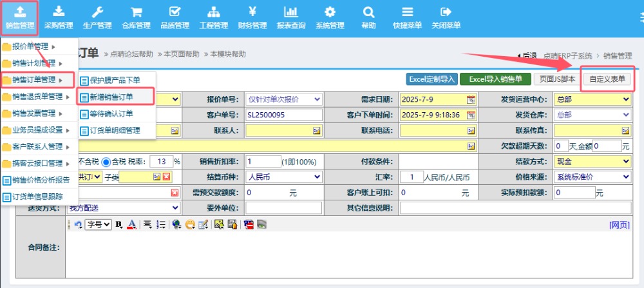644x288 pixels.
Task: Click the 财务管理 finance icon
Action: click(252, 17)
